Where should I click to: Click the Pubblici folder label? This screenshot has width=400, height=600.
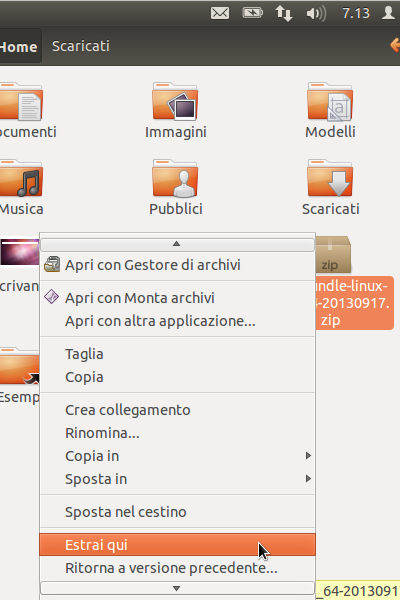[176, 209]
